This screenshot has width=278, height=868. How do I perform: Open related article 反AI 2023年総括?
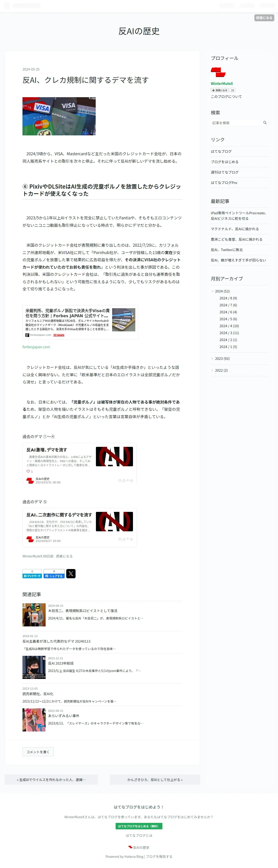click(61, 663)
